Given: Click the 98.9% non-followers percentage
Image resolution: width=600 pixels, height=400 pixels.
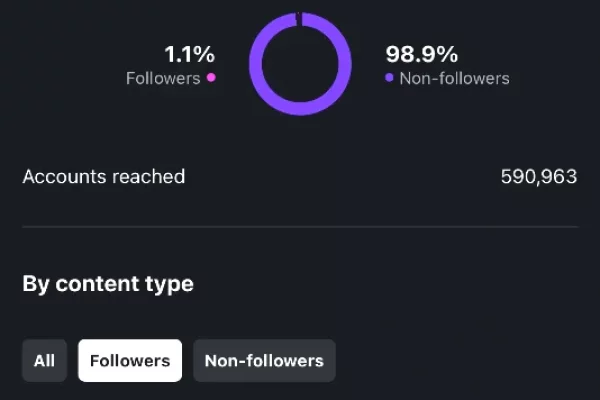Looking at the screenshot, I should coord(420,54).
